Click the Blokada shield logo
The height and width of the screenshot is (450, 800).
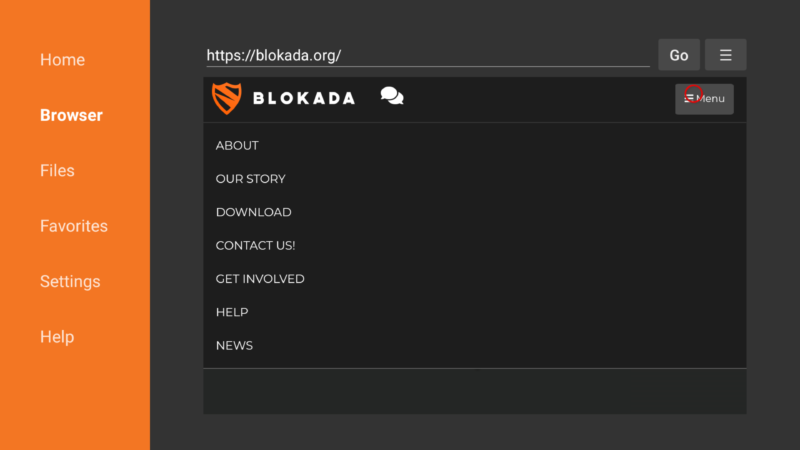point(227,98)
